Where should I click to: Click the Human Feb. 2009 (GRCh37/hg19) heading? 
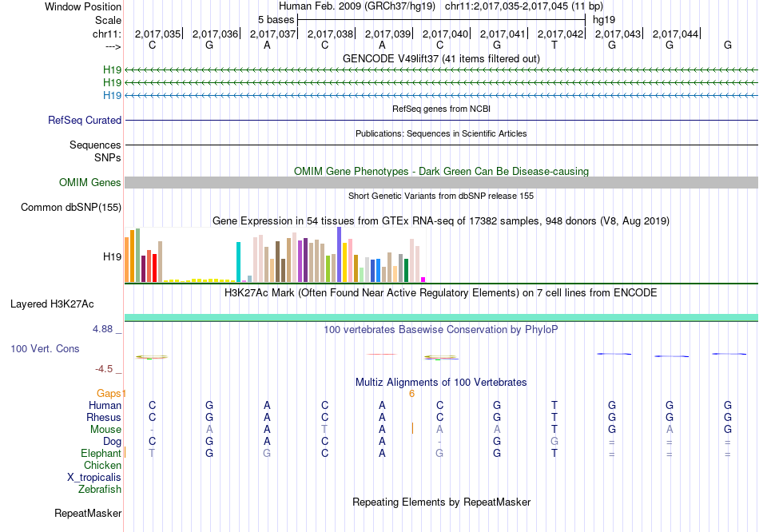tap(357, 6)
